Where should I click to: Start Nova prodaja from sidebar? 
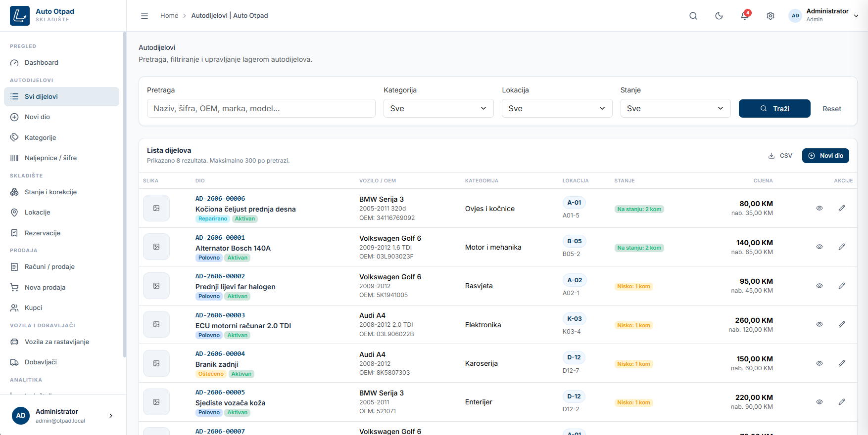point(61,287)
